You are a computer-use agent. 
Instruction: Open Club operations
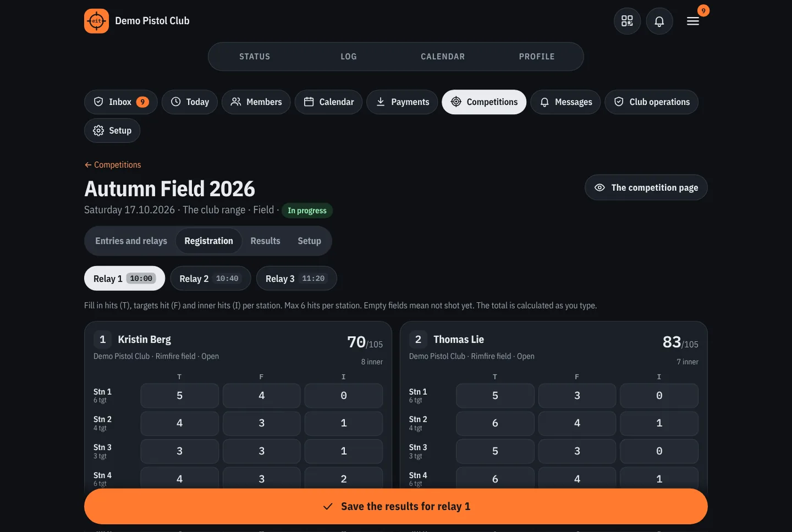coord(652,102)
